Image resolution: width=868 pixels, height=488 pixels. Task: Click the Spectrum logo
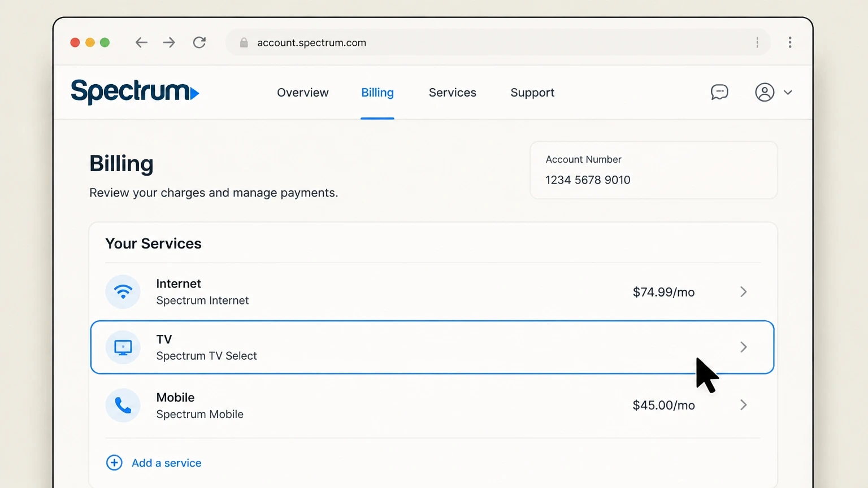click(x=135, y=92)
